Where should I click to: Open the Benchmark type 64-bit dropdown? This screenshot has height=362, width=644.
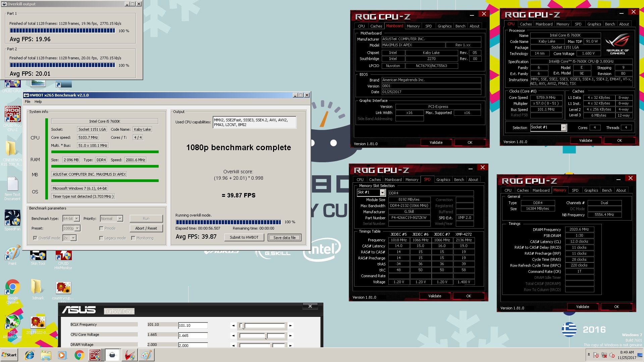[77, 219]
